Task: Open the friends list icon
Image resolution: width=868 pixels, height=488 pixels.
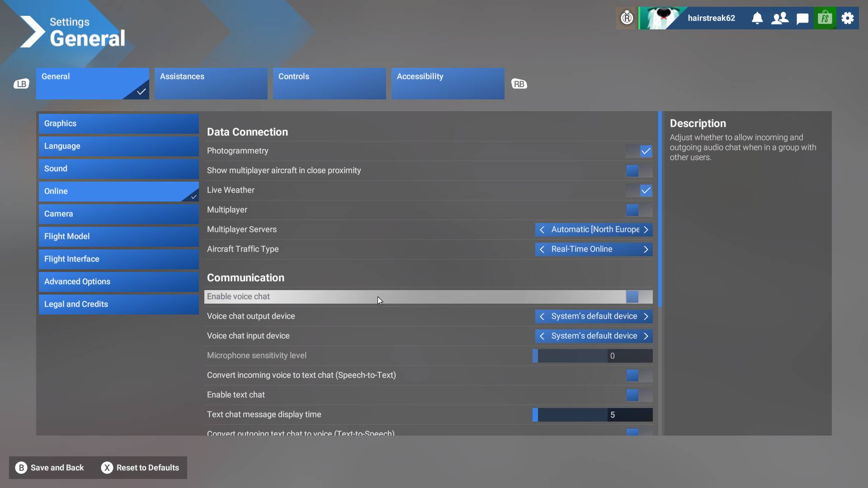Action: [x=779, y=18]
